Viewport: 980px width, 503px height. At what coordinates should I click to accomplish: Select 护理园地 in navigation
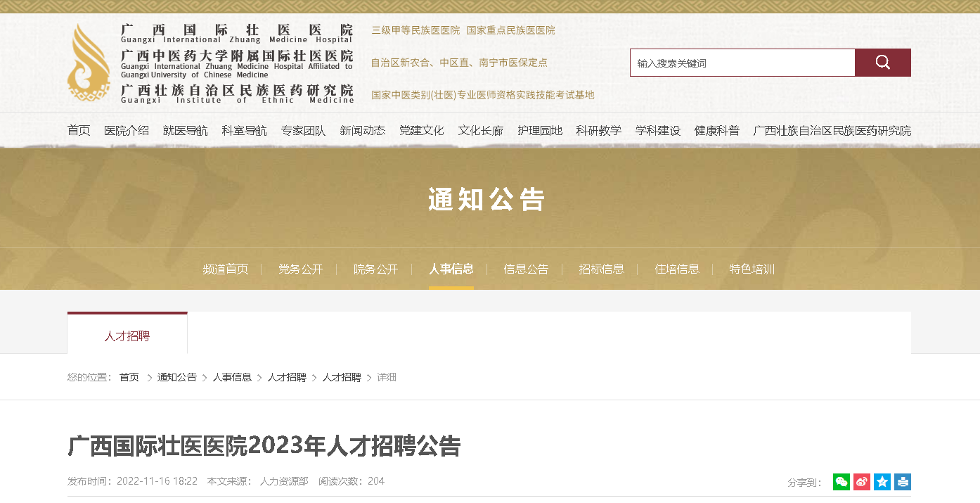540,131
